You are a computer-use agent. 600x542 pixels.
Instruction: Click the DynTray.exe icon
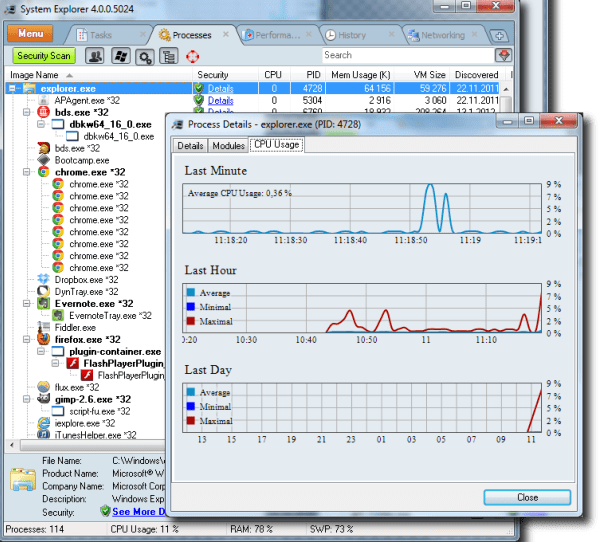tap(44, 291)
